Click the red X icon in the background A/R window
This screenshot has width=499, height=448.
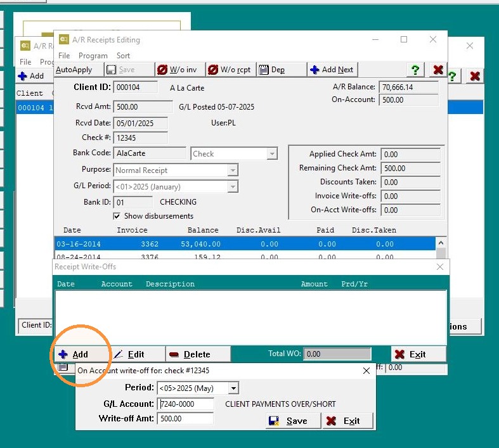pyautogui.click(x=475, y=76)
